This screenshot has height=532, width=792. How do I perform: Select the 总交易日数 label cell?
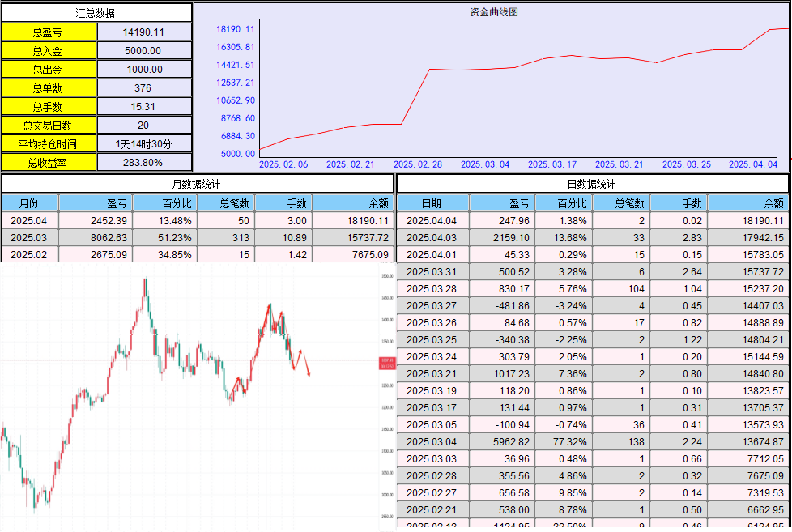[x=49, y=126]
